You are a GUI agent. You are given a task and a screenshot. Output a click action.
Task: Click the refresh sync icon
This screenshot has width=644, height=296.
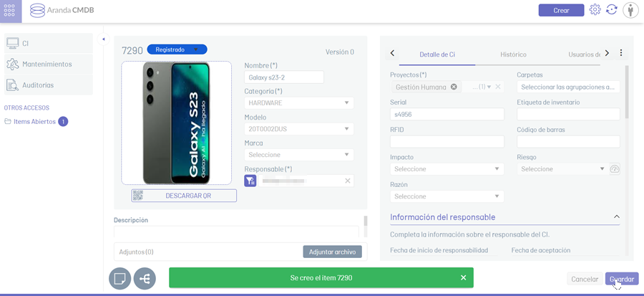(x=612, y=10)
